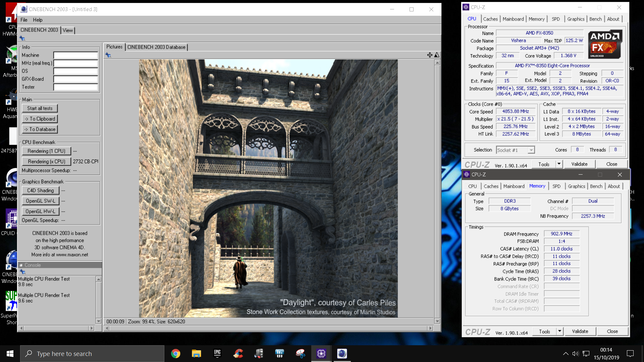Click the Core Speed 4853.88 MHz value
The width and height of the screenshot is (644, 362).
[516, 111]
